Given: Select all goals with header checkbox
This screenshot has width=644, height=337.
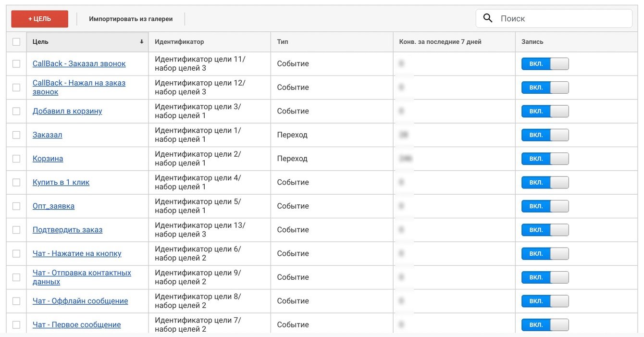Looking at the screenshot, I should [x=16, y=42].
